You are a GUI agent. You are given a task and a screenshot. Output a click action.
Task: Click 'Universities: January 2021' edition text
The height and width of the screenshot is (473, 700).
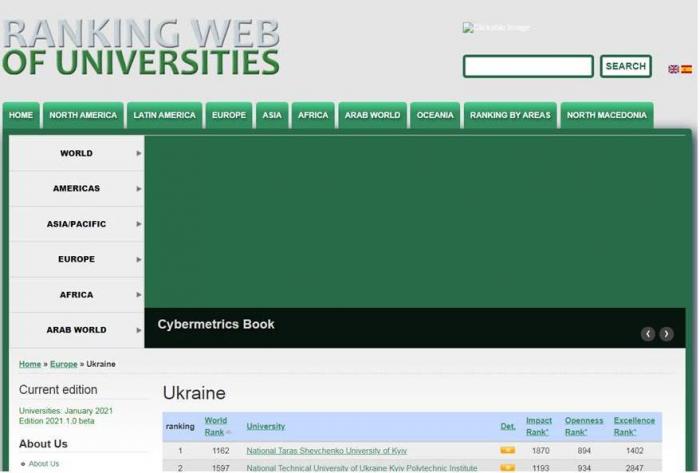coord(66,411)
